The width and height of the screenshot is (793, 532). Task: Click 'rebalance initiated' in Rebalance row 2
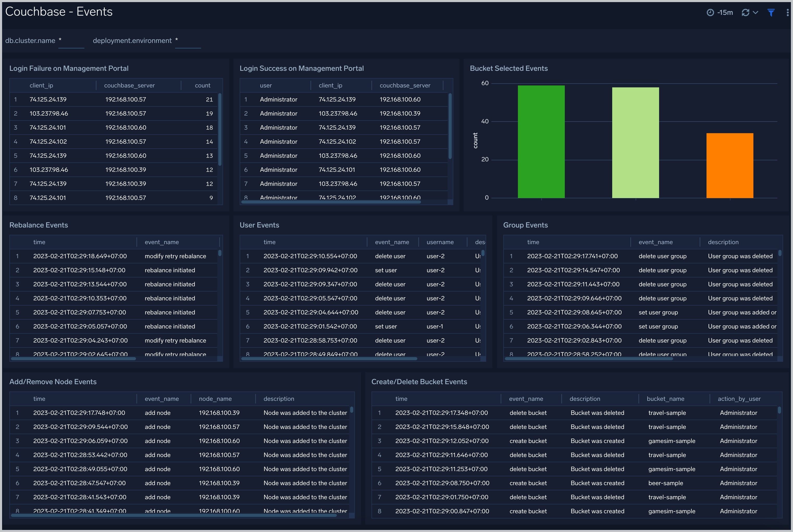tap(170, 270)
